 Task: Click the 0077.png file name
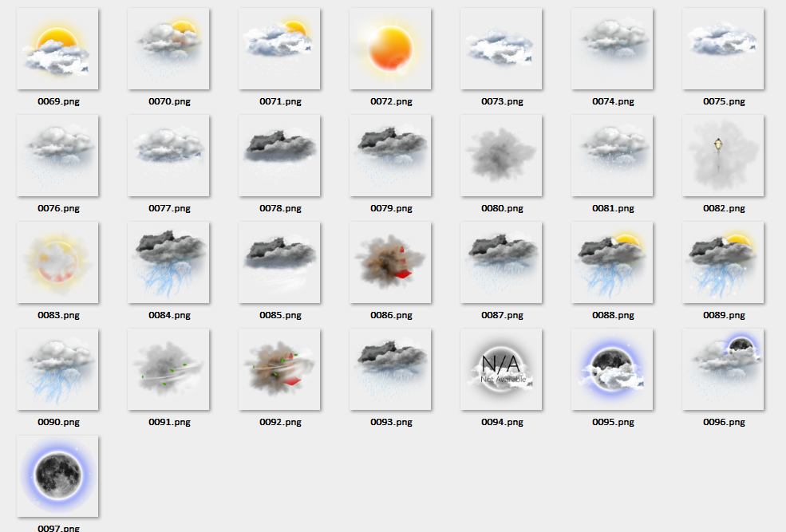pyautogui.click(x=169, y=208)
